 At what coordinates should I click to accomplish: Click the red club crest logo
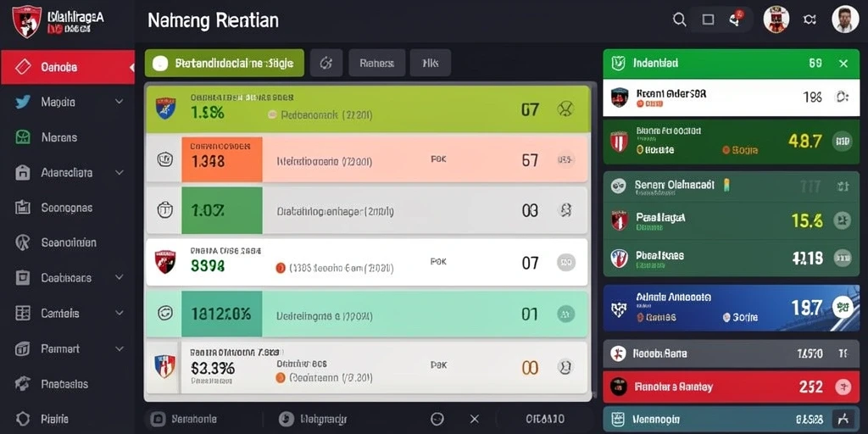26,21
